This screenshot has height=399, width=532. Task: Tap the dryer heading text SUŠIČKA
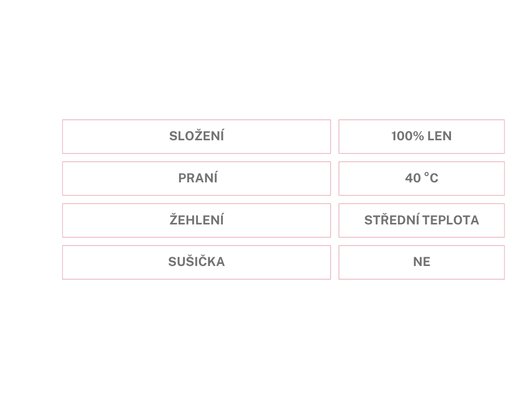[x=196, y=262]
